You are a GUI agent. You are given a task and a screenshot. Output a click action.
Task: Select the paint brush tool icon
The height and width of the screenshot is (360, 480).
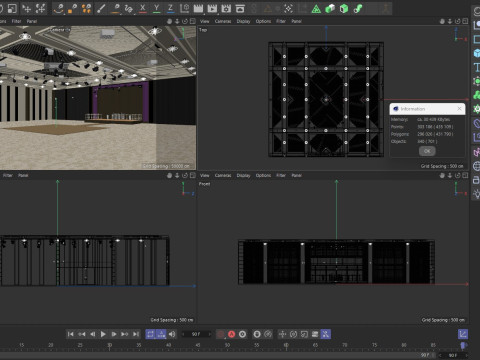click(x=101, y=8)
